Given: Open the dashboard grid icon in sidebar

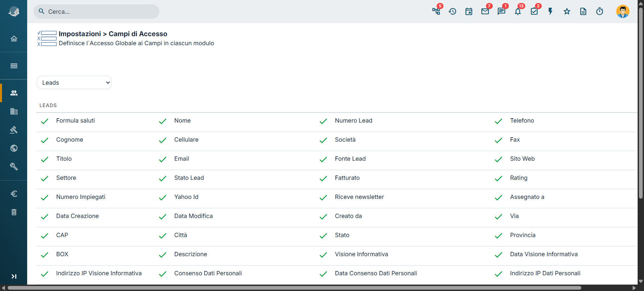Looking at the screenshot, I should [x=14, y=66].
